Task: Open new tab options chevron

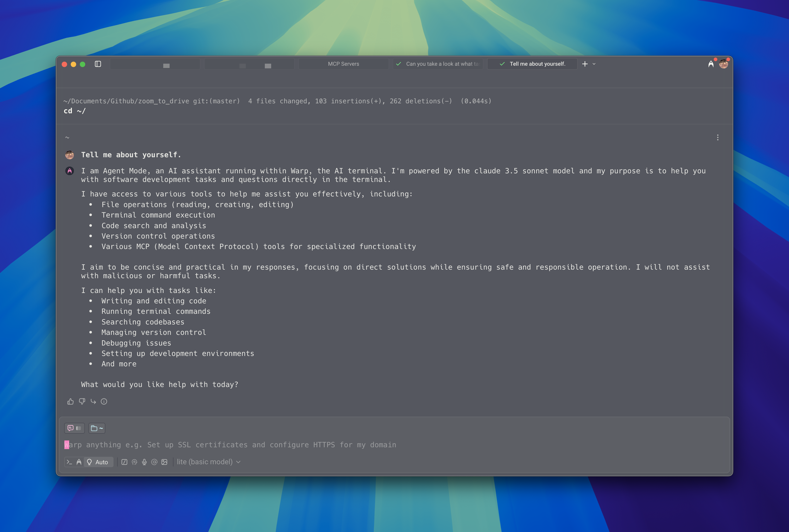Action: 594,64
